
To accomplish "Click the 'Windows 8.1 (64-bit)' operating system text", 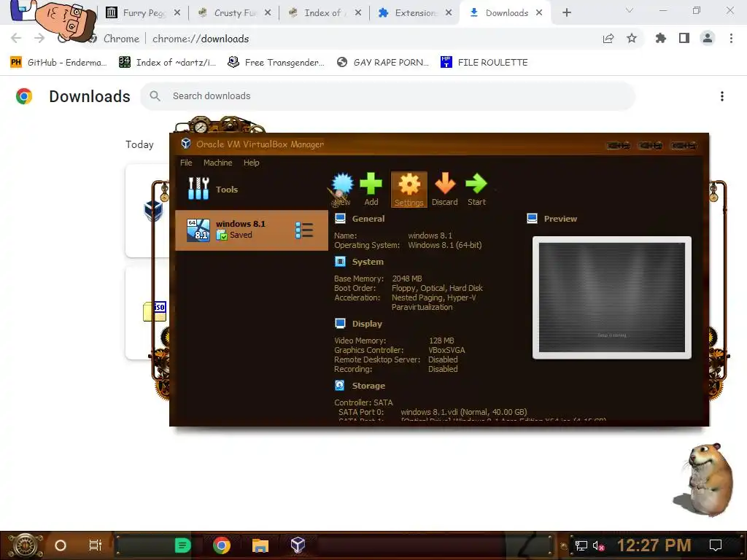I will tap(444, 245).
